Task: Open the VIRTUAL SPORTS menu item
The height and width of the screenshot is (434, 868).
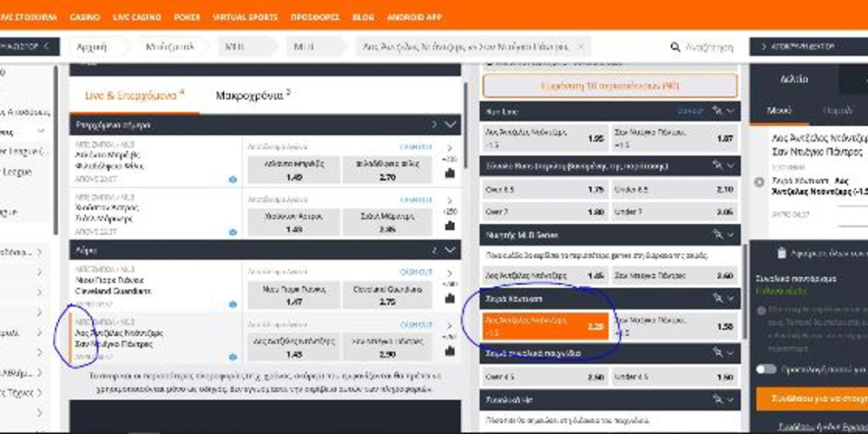Action: [246, 17]
